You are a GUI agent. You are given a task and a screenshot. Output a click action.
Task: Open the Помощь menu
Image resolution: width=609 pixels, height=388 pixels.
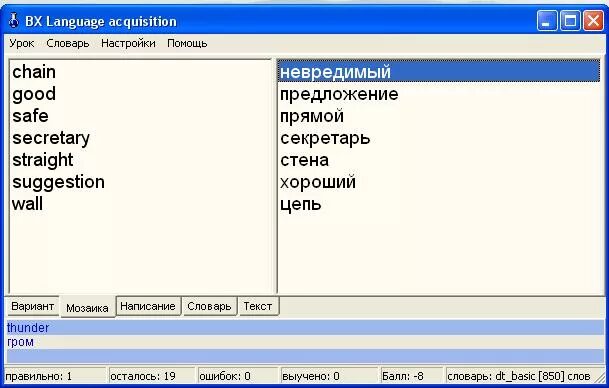(187, 43)
